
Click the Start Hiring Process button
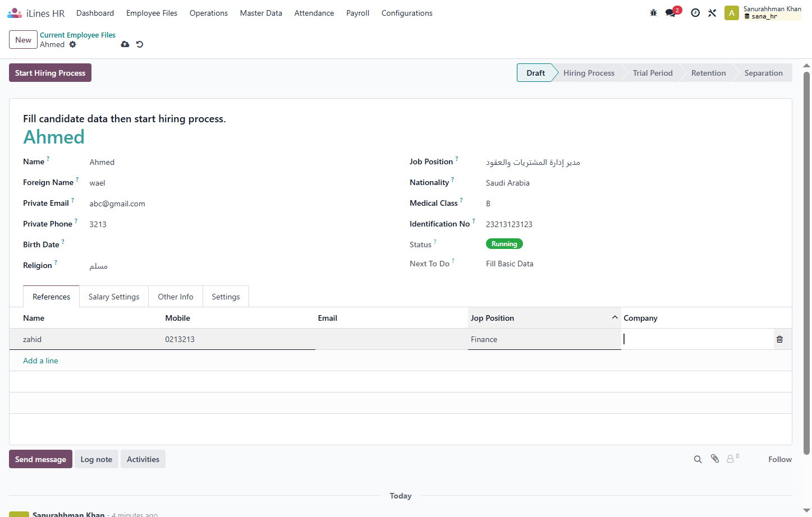pyautogui.click(x=50, y=73)
